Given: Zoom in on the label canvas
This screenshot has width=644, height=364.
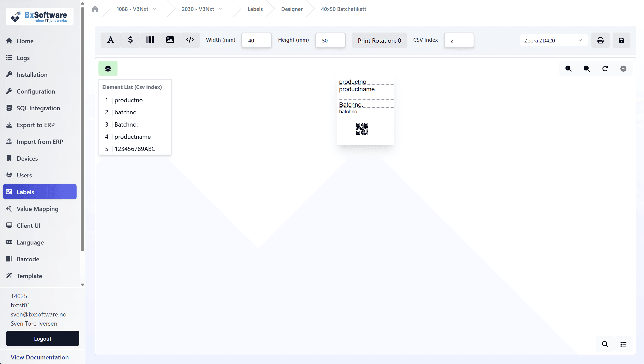Looking at the screenshot, I should (x=568, y=69).
